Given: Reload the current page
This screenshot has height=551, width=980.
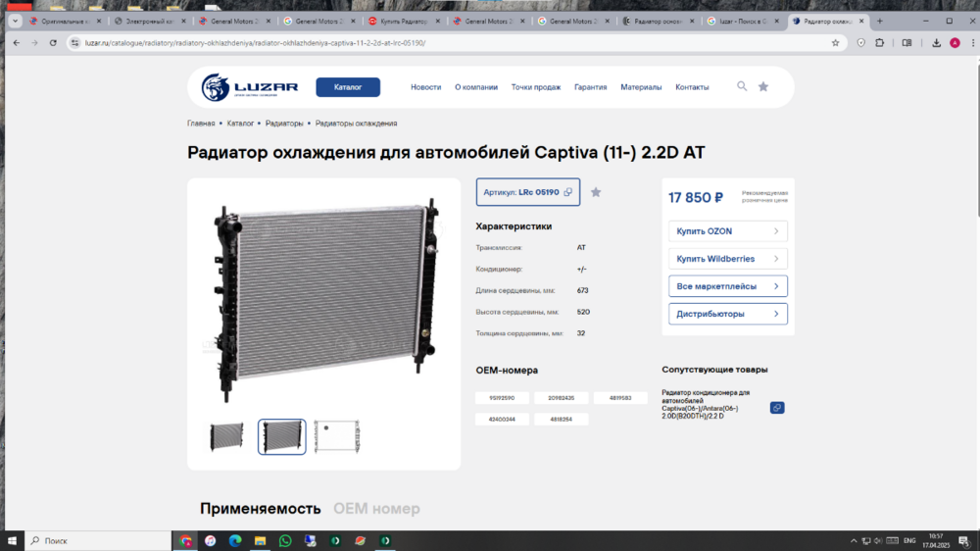Looking at the screenshot, I should coord(53,42).
